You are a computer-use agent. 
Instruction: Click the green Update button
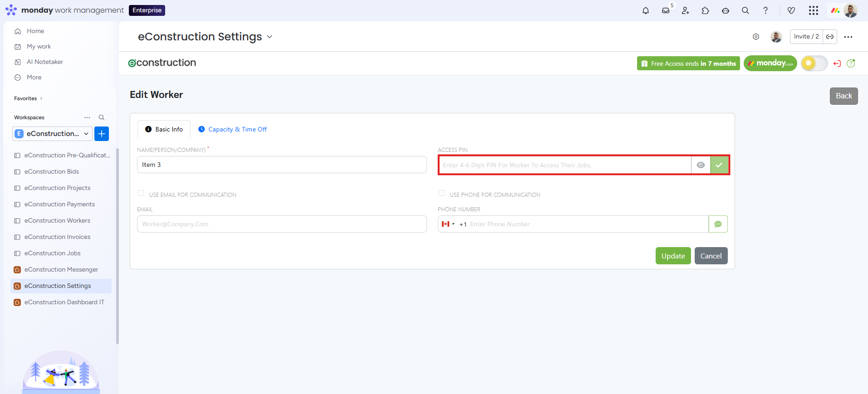click(x=673, y=256)
